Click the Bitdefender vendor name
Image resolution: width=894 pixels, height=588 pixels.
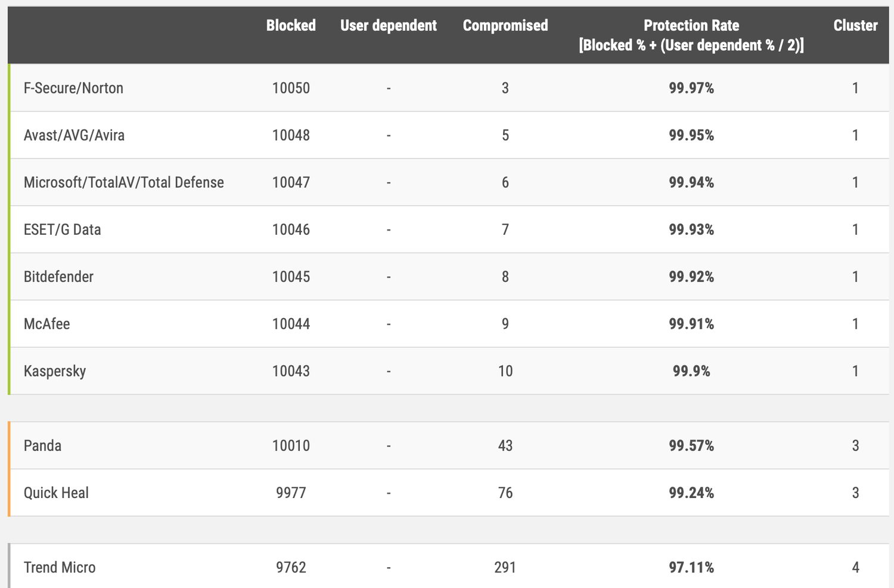(x=58, y=276)
